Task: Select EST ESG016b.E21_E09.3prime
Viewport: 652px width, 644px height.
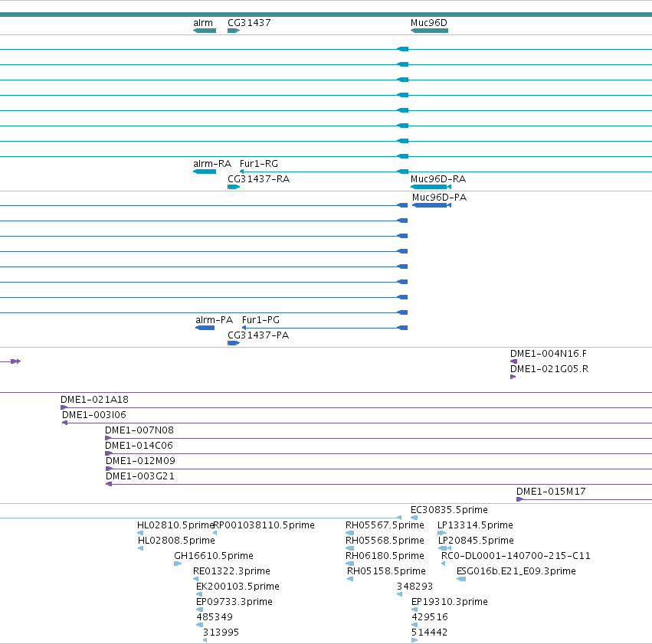Action: coord(461,579)
